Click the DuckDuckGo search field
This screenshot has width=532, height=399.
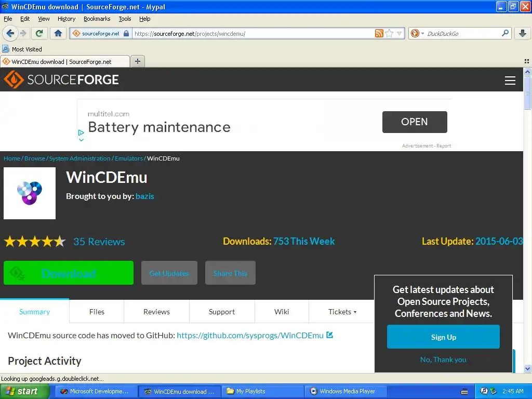(x=463, y=33)
